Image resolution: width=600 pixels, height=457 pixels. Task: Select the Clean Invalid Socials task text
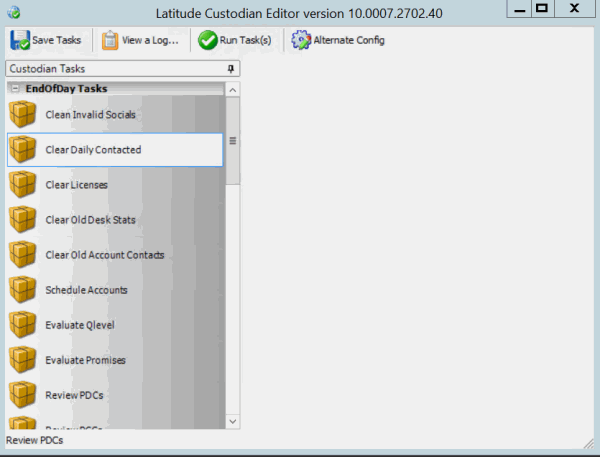coord(91,114)
